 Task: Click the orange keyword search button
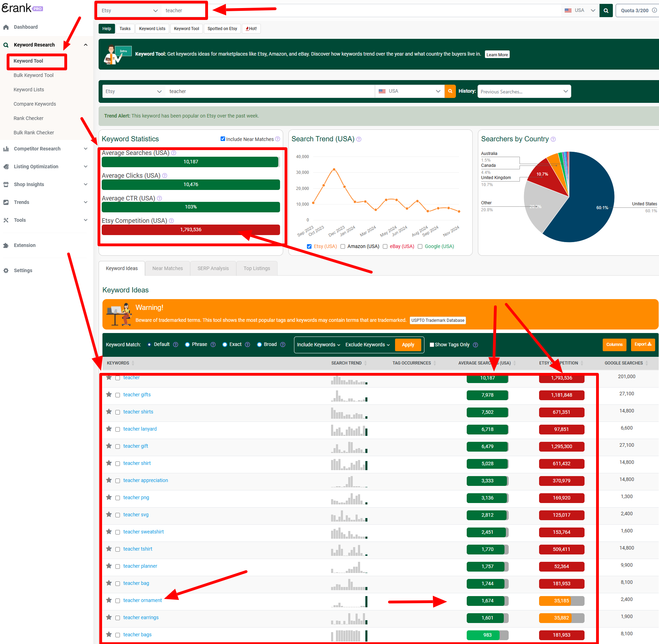[x=450, y=91]
